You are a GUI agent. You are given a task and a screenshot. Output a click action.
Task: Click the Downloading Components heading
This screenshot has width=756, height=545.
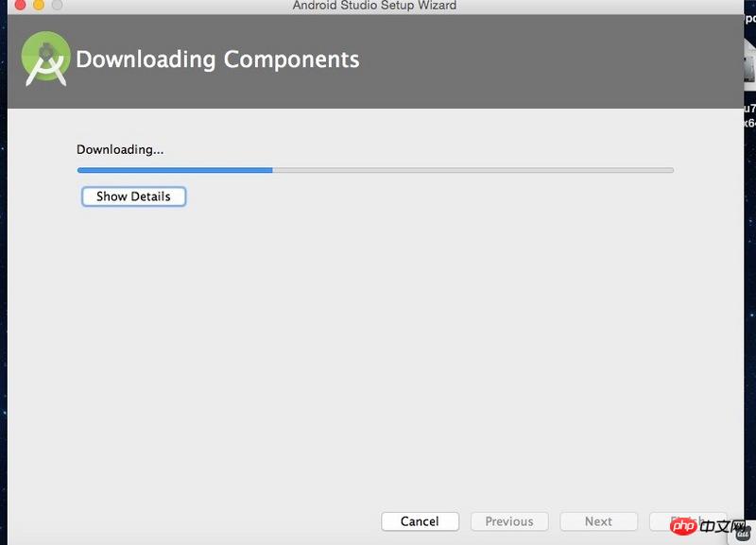click(217, 60)
